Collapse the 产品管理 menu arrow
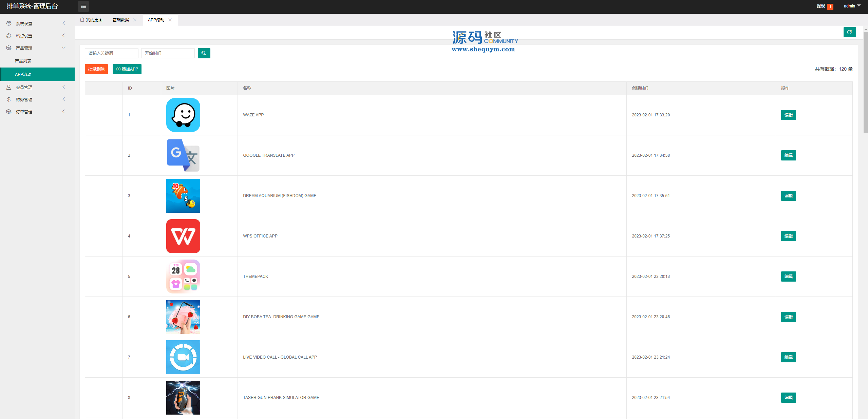 pyautogui.click(x=63, y=47)
